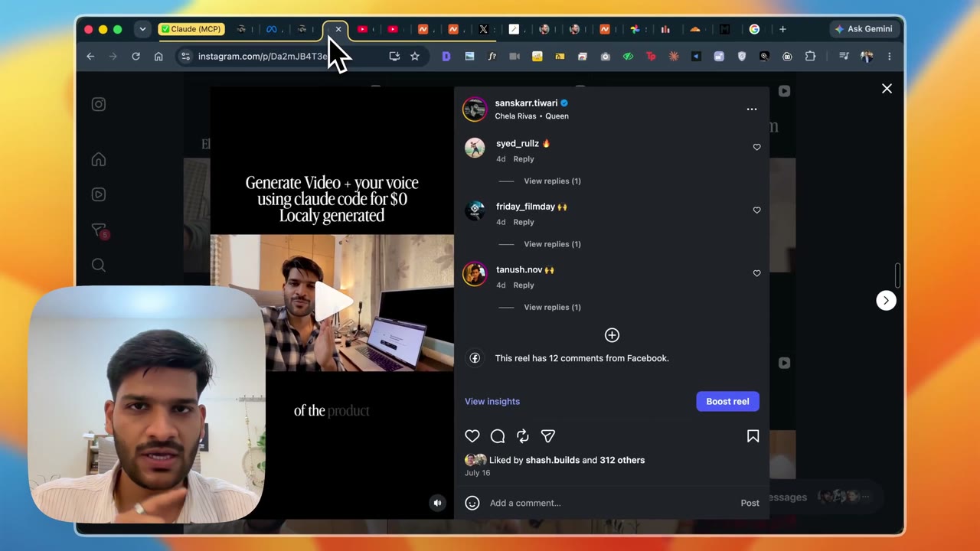Share the reel with the paper plane icon
Image resolution: width=980 pixels, height=551 pixels.
[x=548, y=436]
